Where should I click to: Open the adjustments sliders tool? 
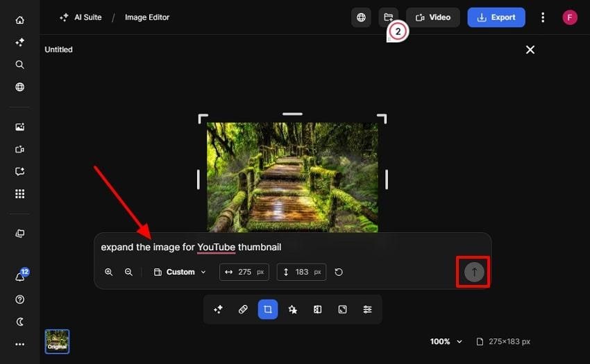coord(367,309)
